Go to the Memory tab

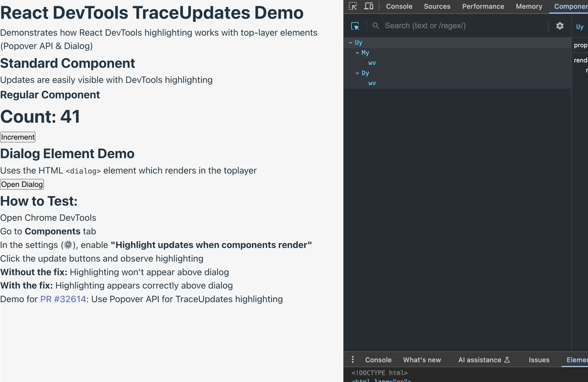click(529, 6)
